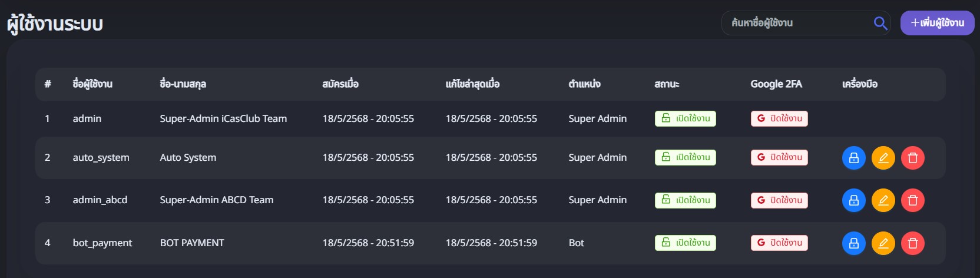The width and height of the screenshot is (980, 278).
Task: Edit the admin_abcd user with pencil icon
Action: [883, 200]
